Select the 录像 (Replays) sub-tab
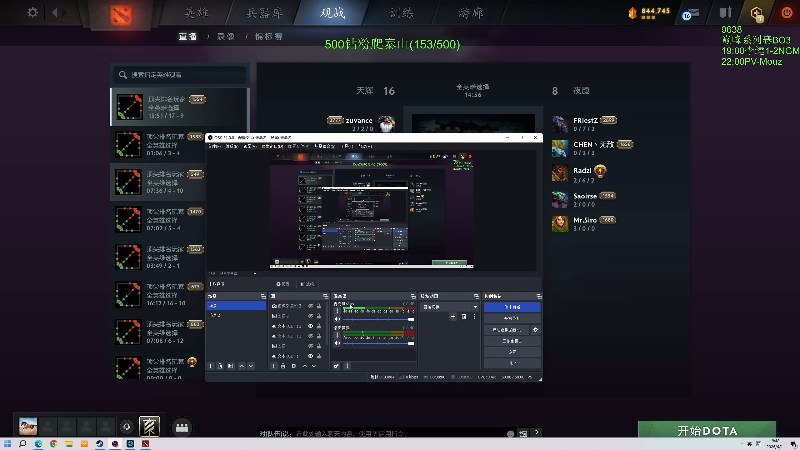Screen dimensions: 800x450 point(226,37)
